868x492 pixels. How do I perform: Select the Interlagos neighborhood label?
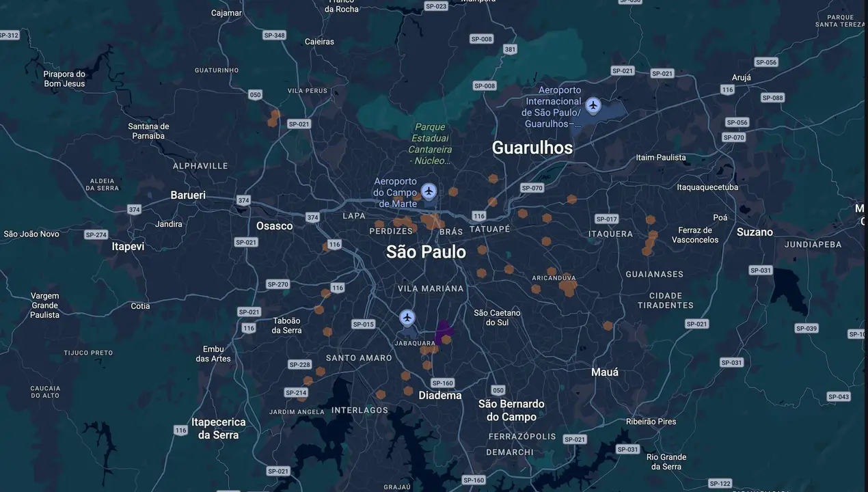point(360,411)
